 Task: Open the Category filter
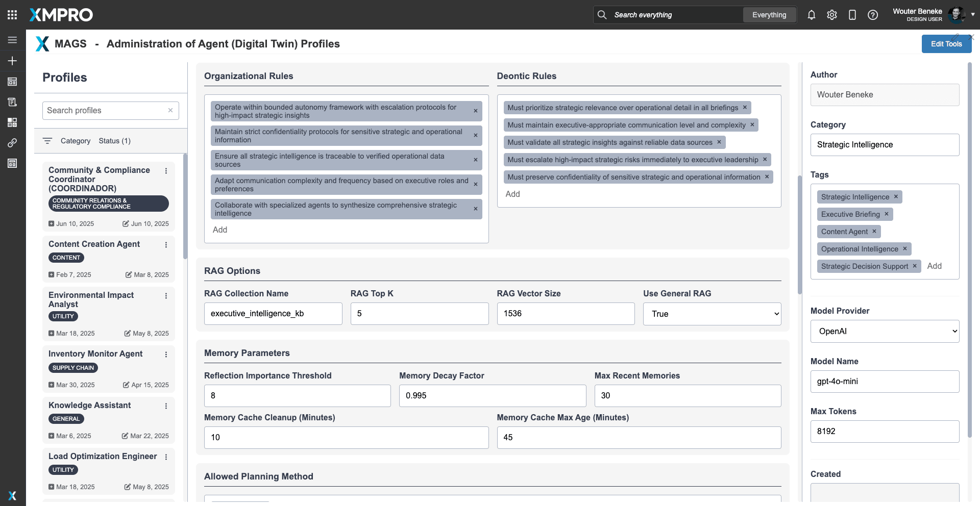tap(75, 141)
